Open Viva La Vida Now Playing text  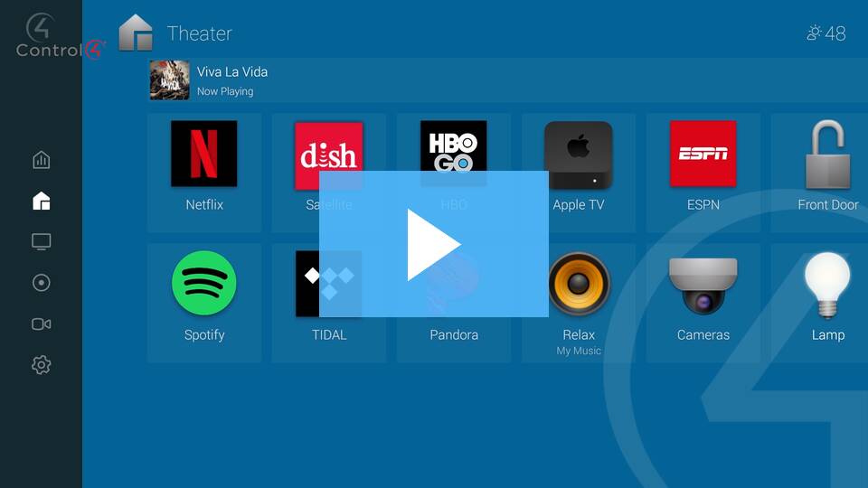coord(232,80)
